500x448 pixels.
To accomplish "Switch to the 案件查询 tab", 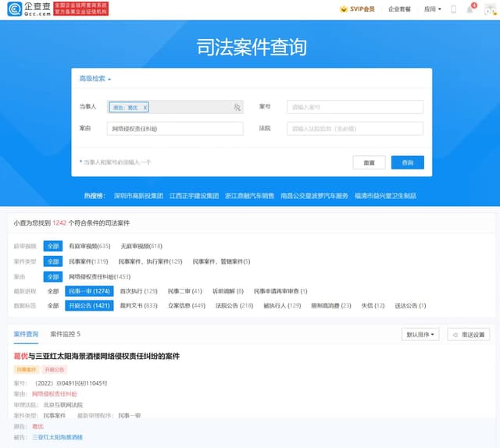I will pos(26,334).
